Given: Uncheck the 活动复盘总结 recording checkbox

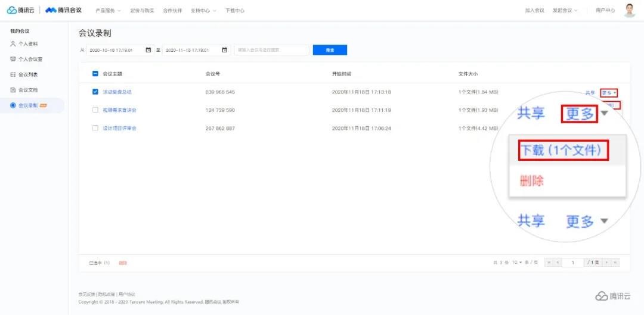Looking at the screenshot, I should coord(95,92).
